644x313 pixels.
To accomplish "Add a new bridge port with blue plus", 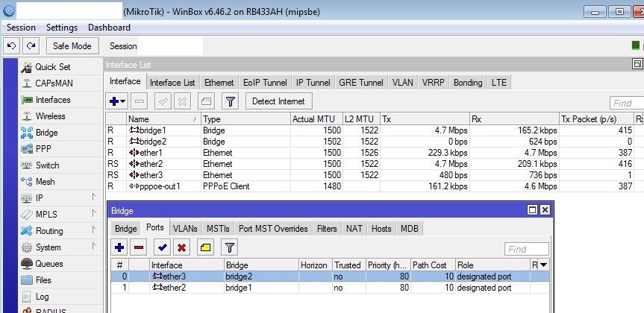I will point(119,247).
